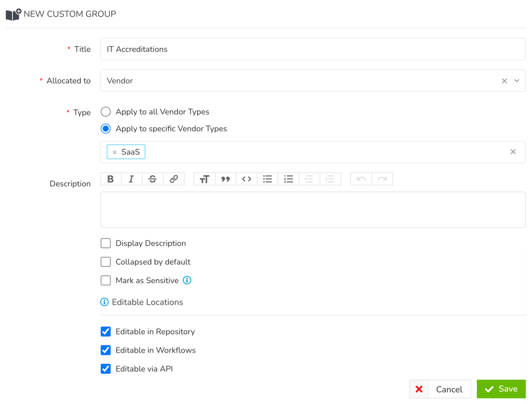This screenshot has width=532, height=404.
Task: Insert a code block in the description
Action: 246,179
